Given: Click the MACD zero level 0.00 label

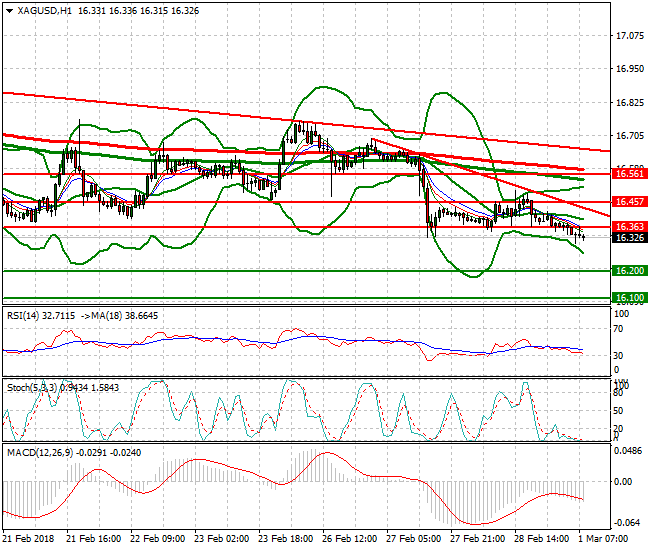Looking at the screenshot, I should (623, 482).
